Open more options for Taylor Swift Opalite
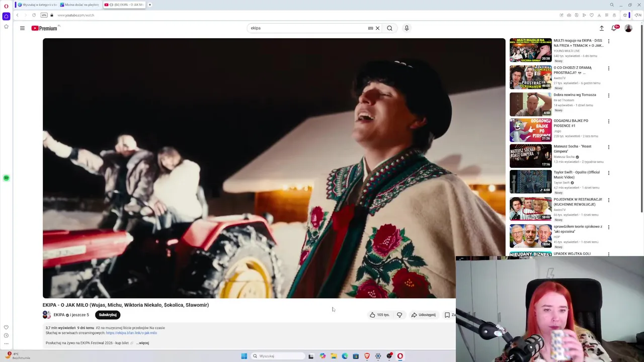This screenshot has height=362, width=644. (x=609, y=173)
